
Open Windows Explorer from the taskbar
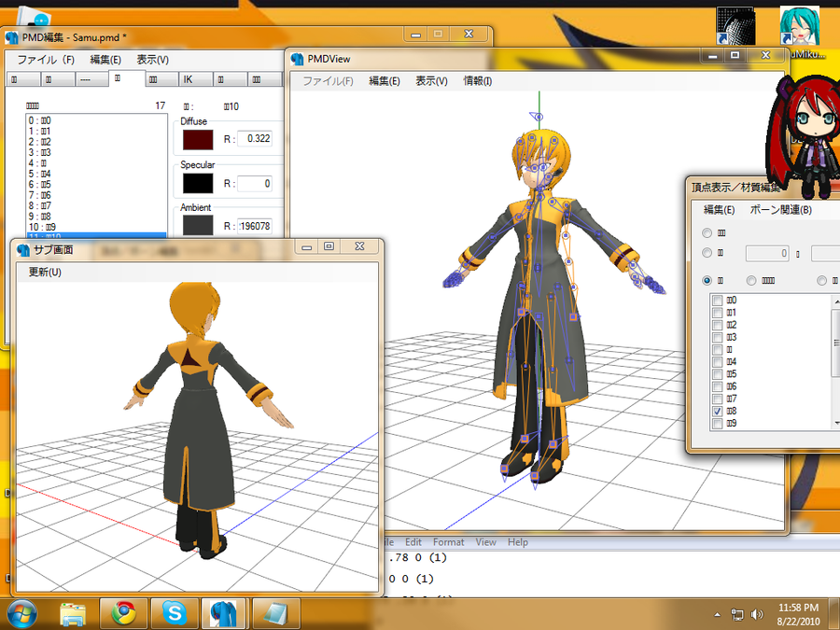click(73, 614)
